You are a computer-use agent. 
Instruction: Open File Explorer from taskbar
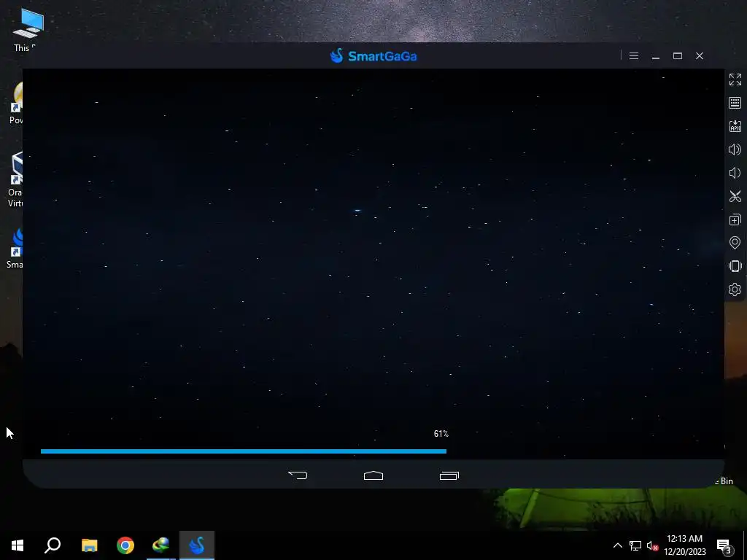click(x=90, y=545)
